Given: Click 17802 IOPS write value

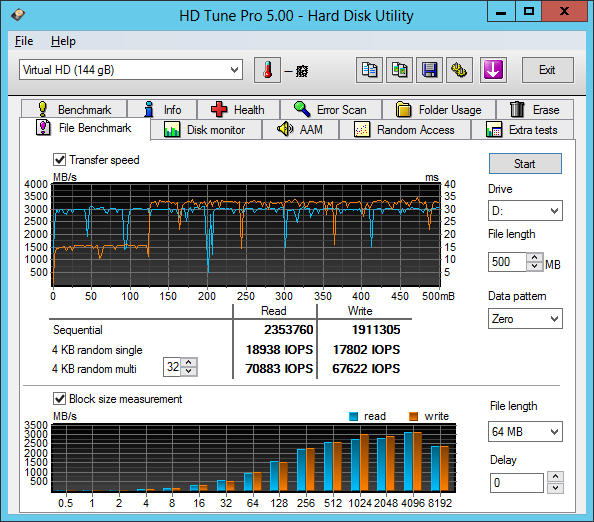Looking at the screenshot, I should point(366,349).
